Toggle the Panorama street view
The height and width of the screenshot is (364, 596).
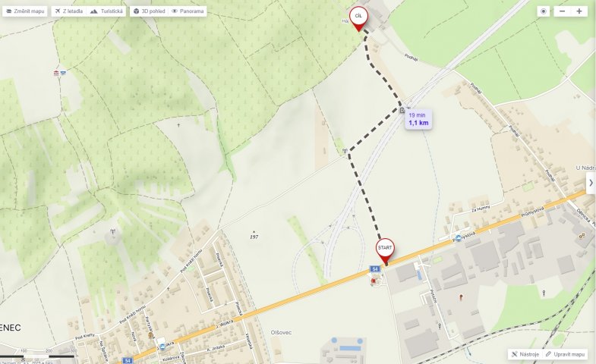188,11
